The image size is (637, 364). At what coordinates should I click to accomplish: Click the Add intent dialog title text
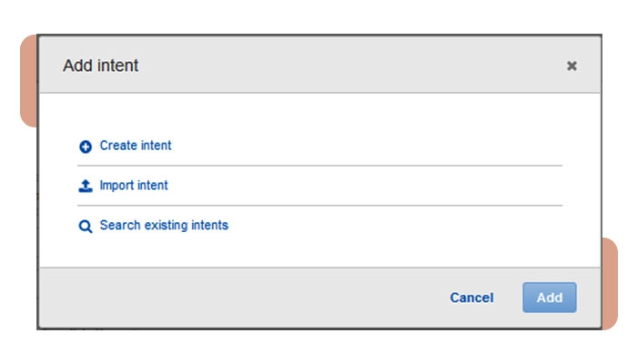pos(100,66)
